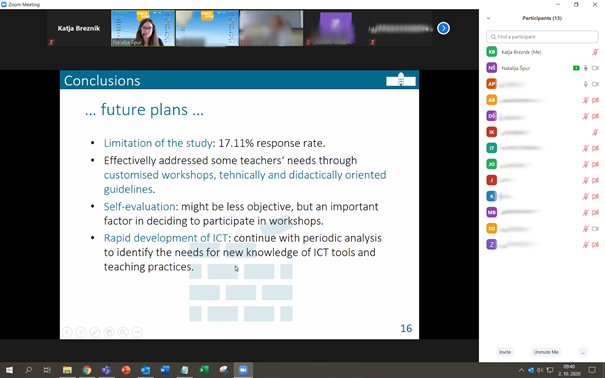Toggle Natalija Špur's microphone icon
605x378 pixels.
point(586,68)
